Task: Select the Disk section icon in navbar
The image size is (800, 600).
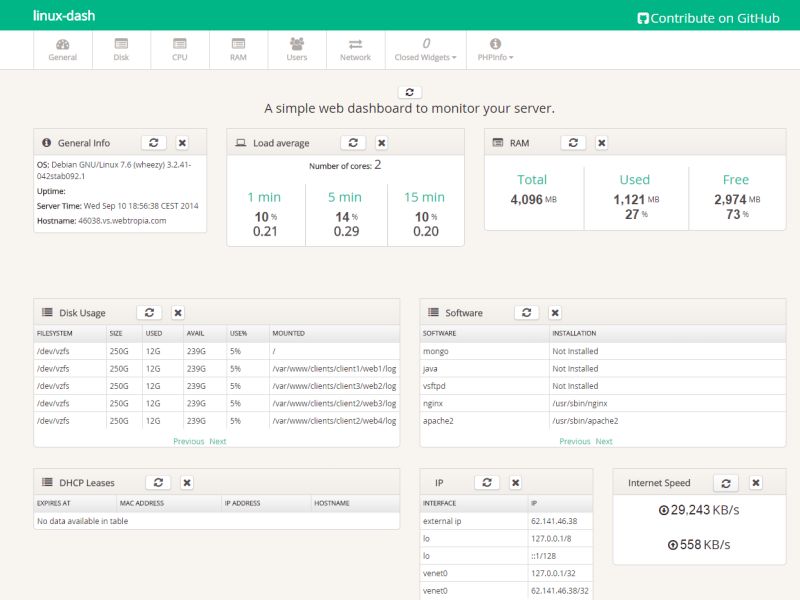Action: (121, 50)
